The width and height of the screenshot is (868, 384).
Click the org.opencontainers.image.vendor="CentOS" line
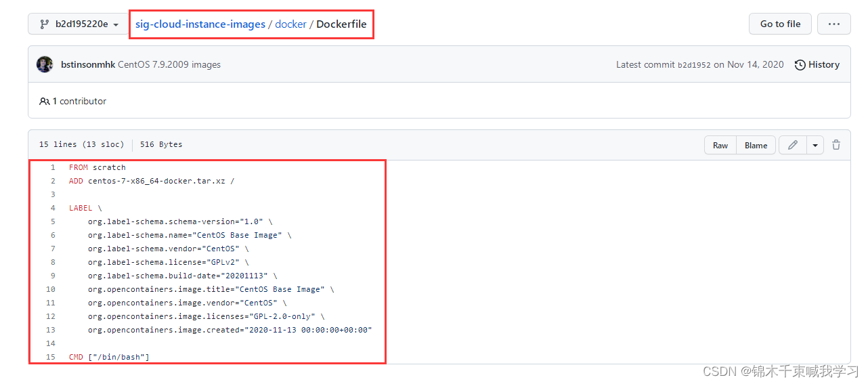[x=188, y=303]
